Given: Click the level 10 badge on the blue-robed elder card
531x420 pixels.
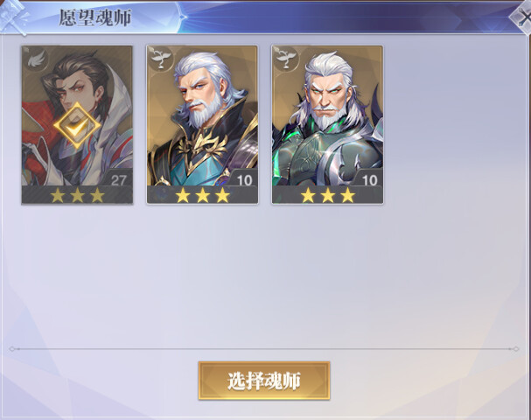Looking at the screenshot, I should [x=244, y=180].
